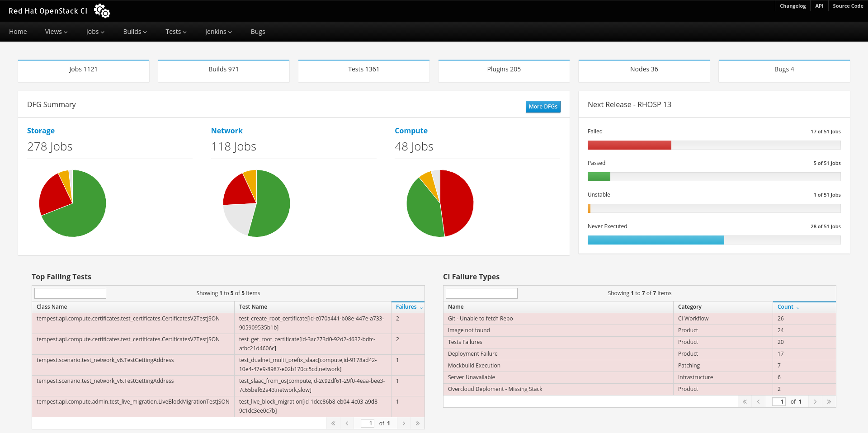Click the More DFGs button
This screenshot has width=868, height=433.
(543, 107)
